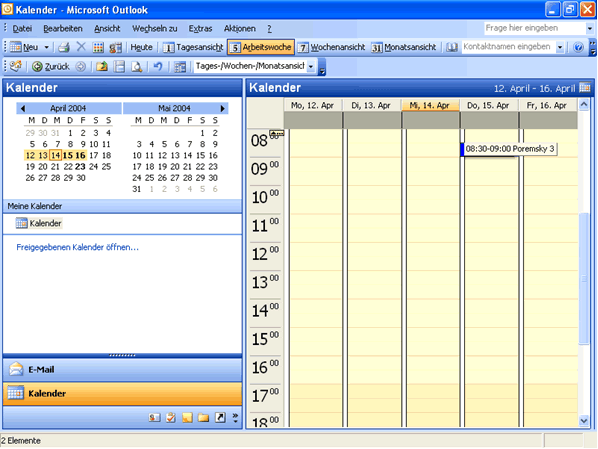Open the Datei menu
Viewport: 598px width, 449px height.
pos(22,29)
